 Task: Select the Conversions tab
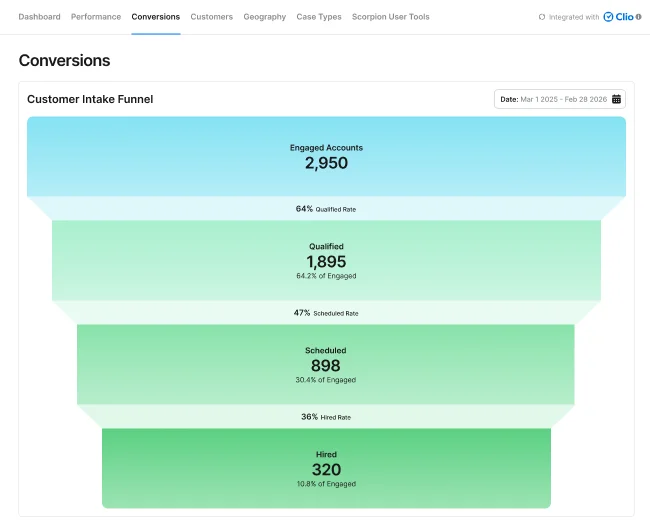coord(156,17)
